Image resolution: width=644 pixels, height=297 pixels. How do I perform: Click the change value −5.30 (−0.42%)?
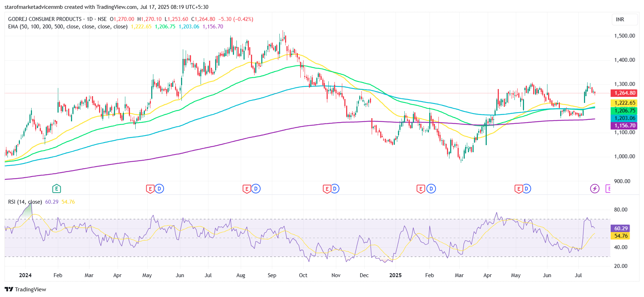[x=236, y=19]
